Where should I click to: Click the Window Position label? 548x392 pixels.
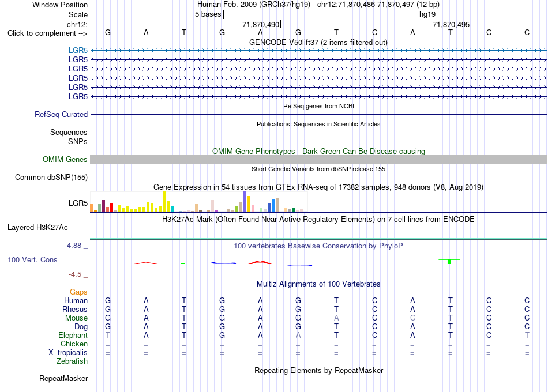coord(60,5)
